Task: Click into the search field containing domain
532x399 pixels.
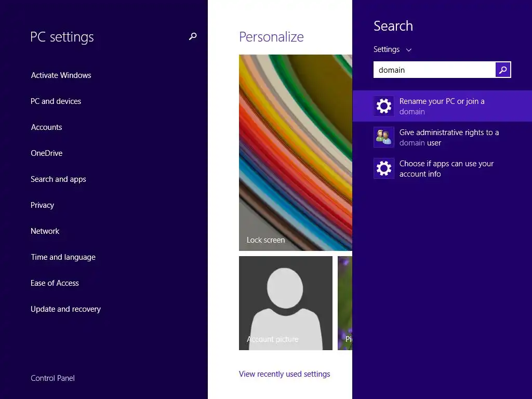Action: [434, 70]
